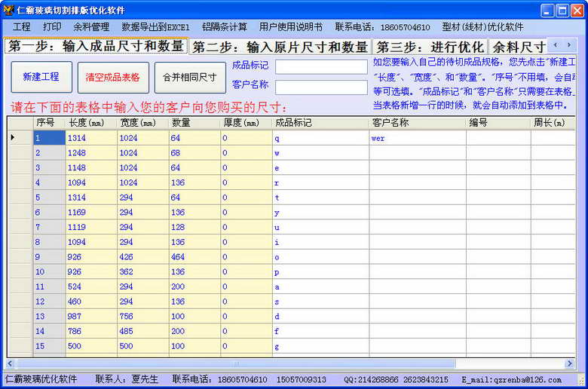Open the 余料管理 menu
The height and width of the screenshot is (389, 588).
91,26
